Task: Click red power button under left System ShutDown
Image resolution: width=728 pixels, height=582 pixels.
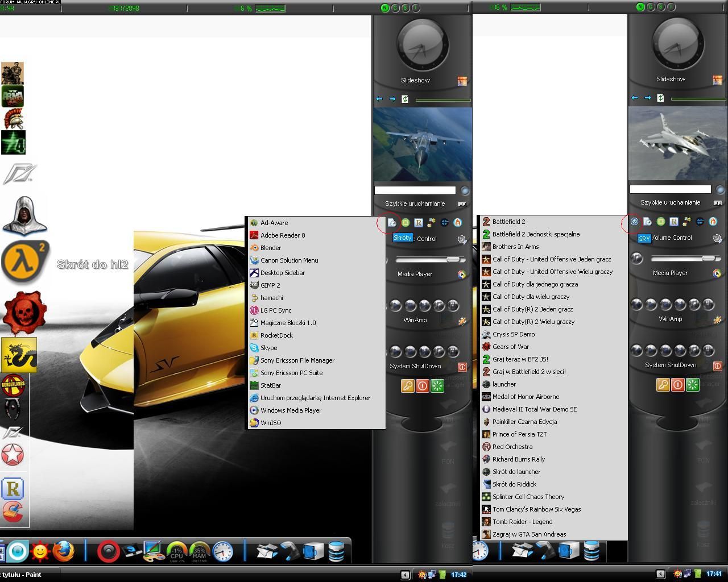Action: coord(423,386)
